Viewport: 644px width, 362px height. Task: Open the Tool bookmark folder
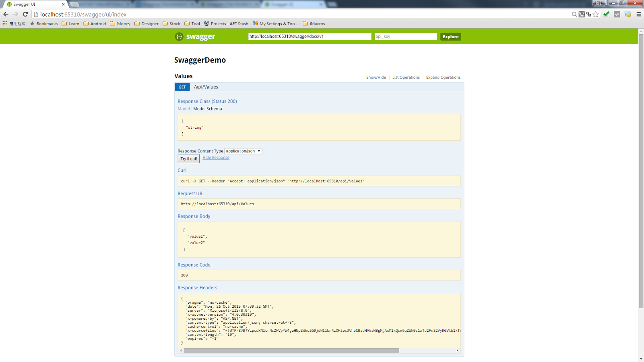point(192,23)
